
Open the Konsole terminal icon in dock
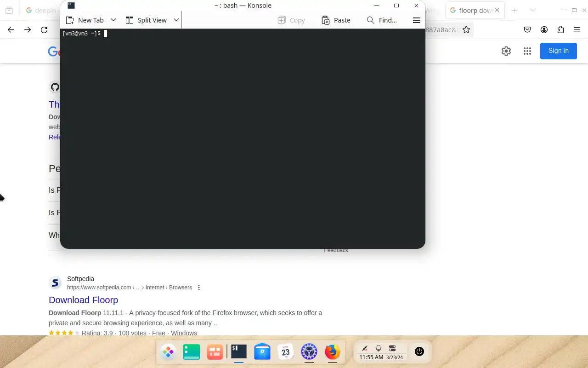pos(238,351)
